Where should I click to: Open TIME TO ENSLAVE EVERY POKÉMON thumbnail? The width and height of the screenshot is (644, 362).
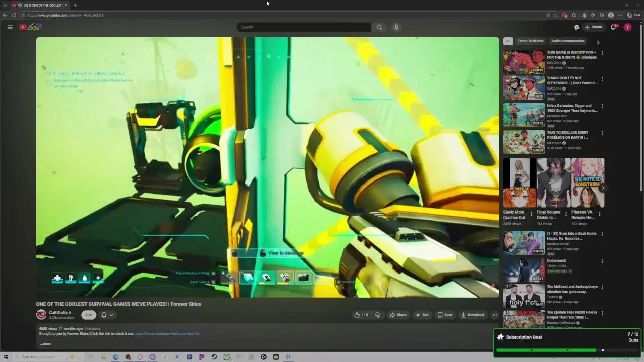[524, 142]
